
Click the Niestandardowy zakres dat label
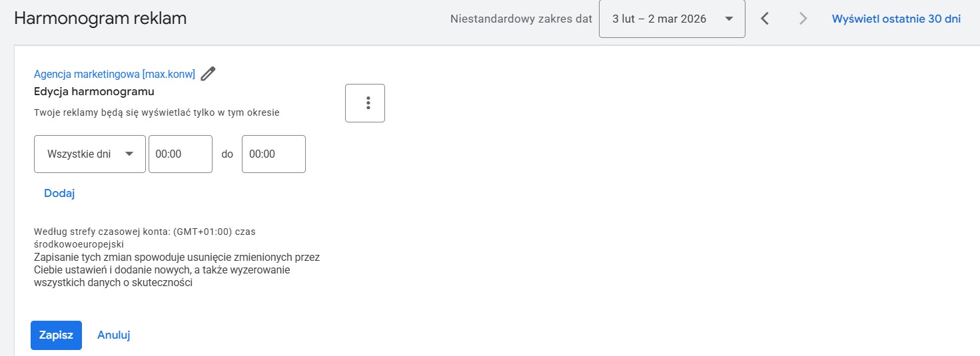click(521, 19)
